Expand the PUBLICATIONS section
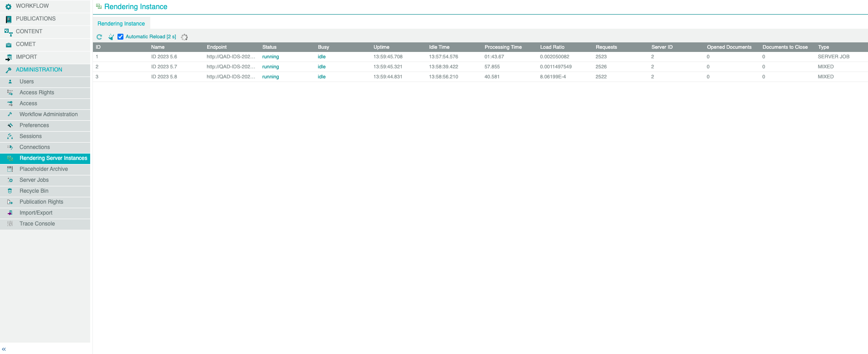Image resolution: width=868 pixels, height=354 pixels. (x=36, y=19)
